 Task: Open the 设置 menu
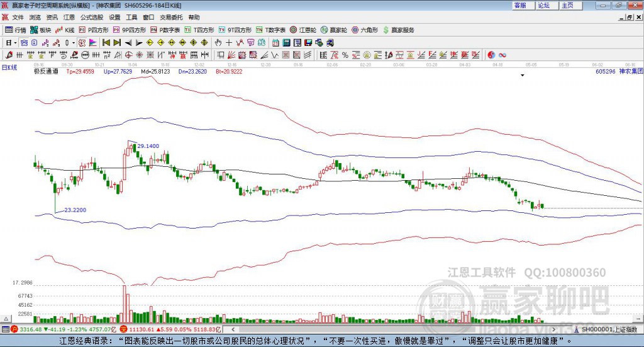[x=114, y=17]
